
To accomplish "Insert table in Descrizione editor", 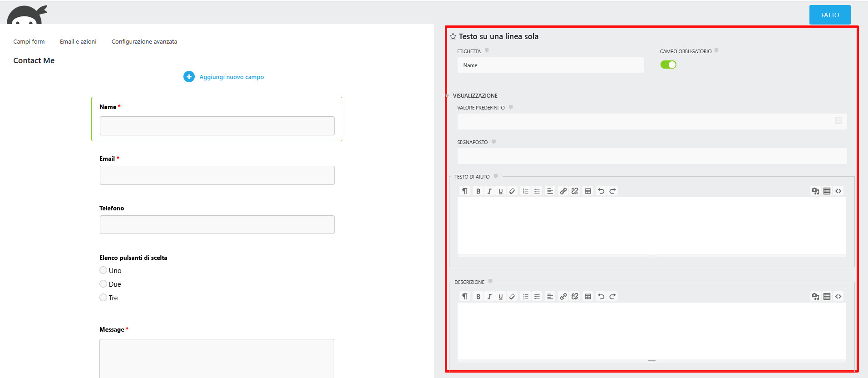I will click(588, 297).
